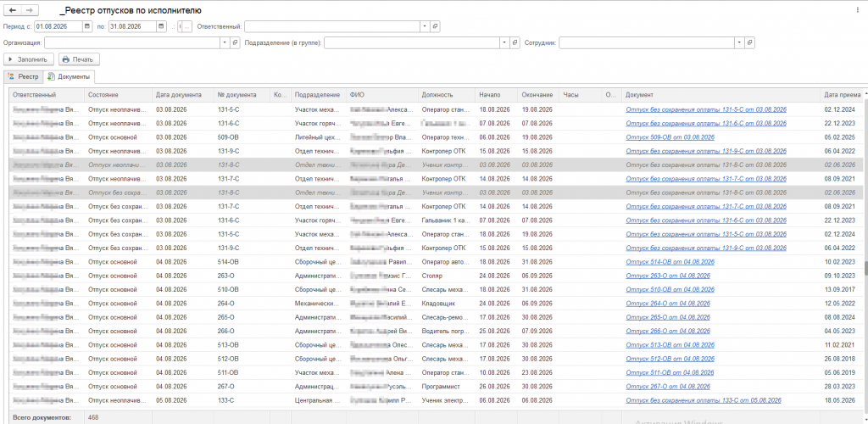Switch to the Реестр tab

tap(23, 76)
